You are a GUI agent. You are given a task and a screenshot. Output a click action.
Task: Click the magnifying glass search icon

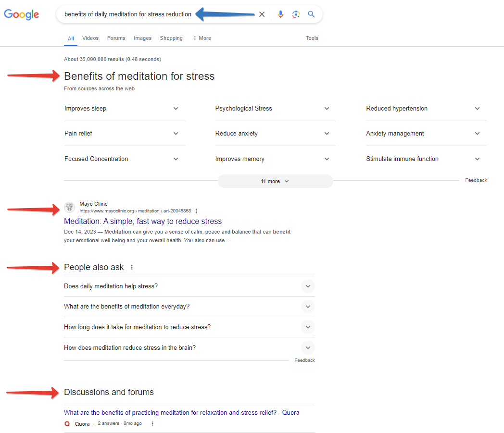[x=311, y=14]
